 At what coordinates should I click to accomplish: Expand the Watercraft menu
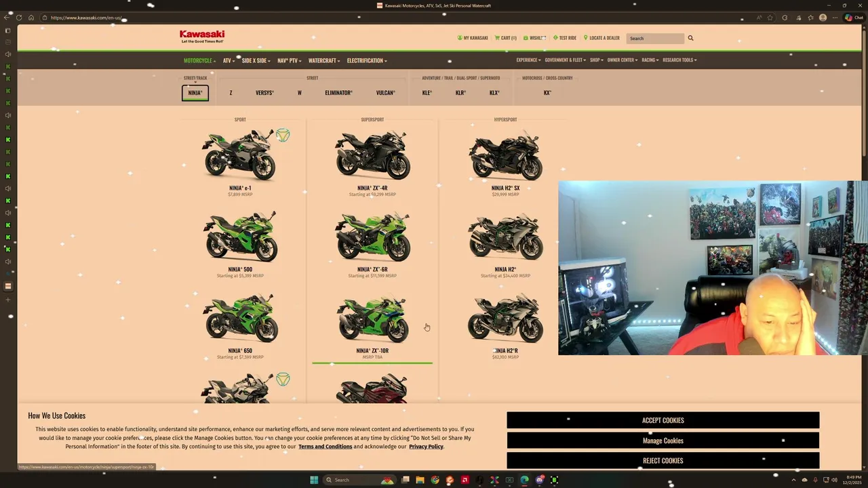tap(324, 60)
